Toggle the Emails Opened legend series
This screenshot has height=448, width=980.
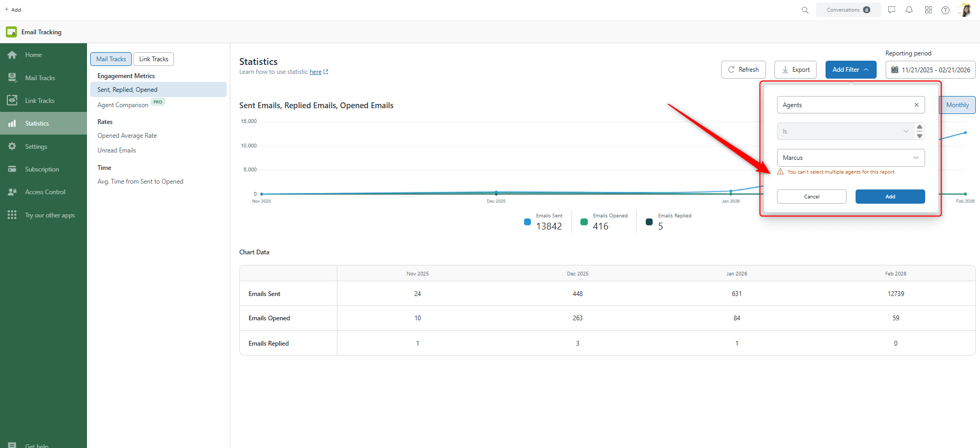pyautogui.click(x=584, y=222)
